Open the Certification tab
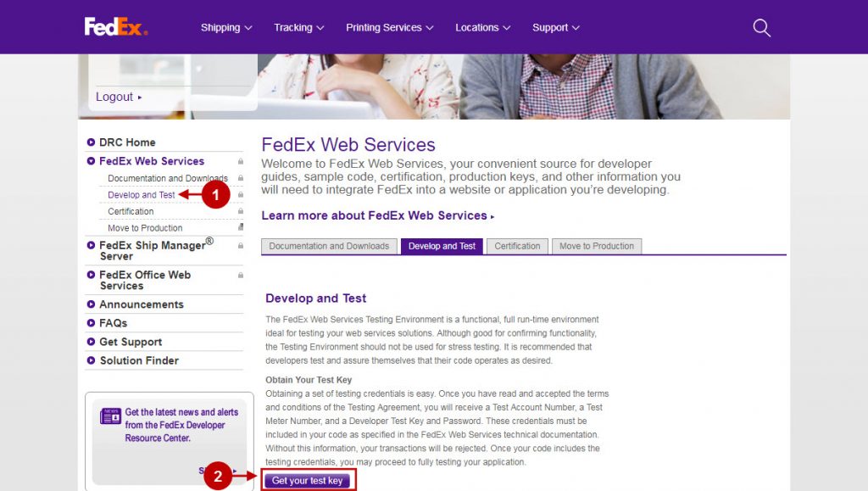The height and width of the screenshot is (491, 868). click(x=517, y=246)
